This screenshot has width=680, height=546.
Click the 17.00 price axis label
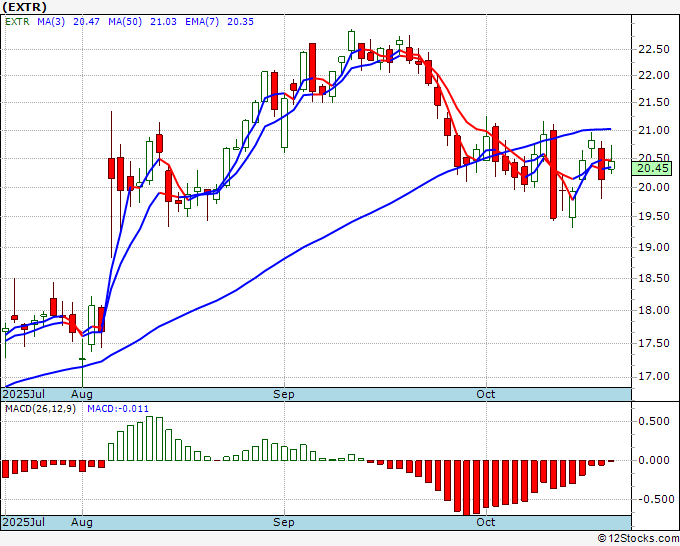[x=654, y=376]
